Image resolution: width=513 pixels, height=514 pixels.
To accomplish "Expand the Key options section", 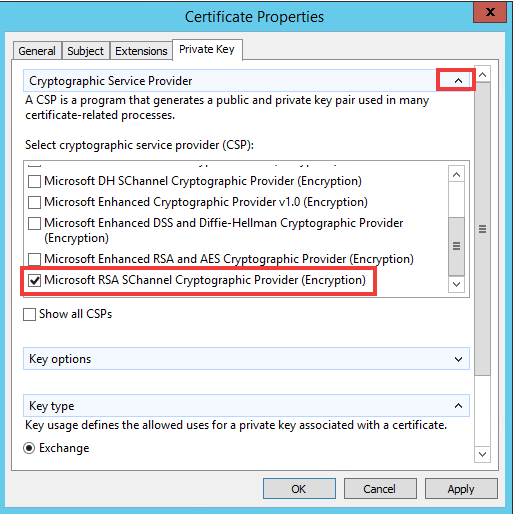I will point(458,359).
